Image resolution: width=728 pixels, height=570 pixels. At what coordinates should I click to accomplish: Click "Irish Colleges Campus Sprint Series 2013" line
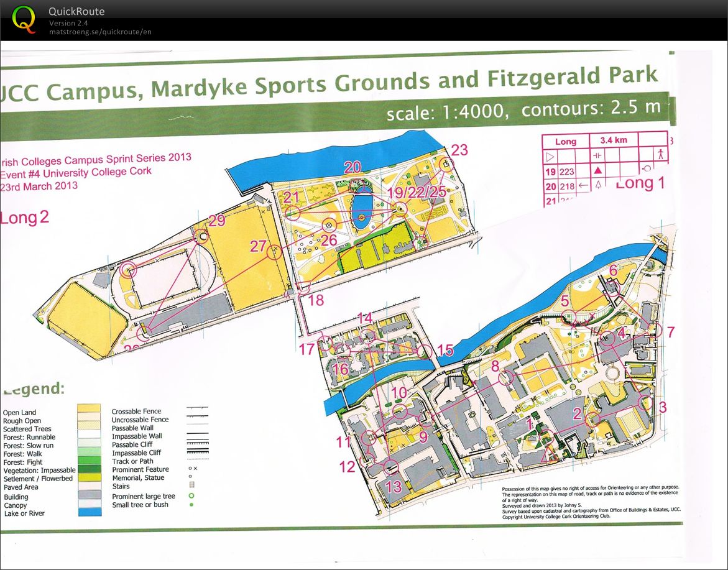tap(96, 160)
